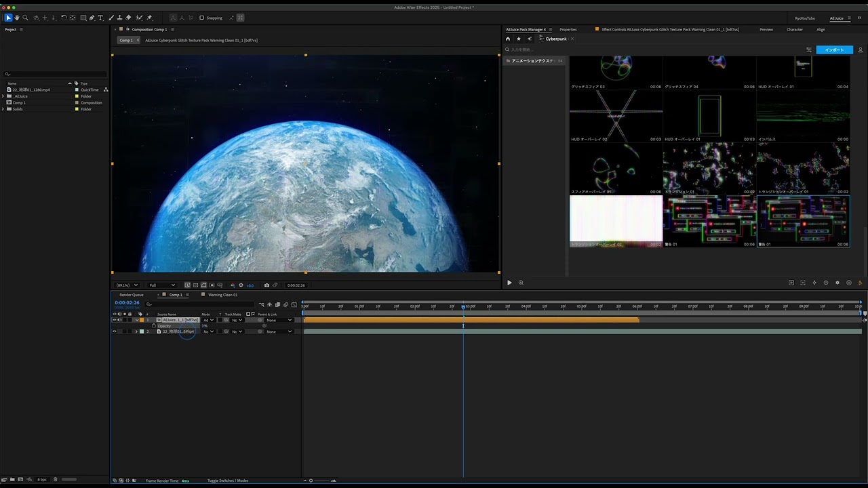Activate the Puppet Pin tool
Image resolution: width=868 pixels, height=488 pixels.
click(x=150, y=18)
